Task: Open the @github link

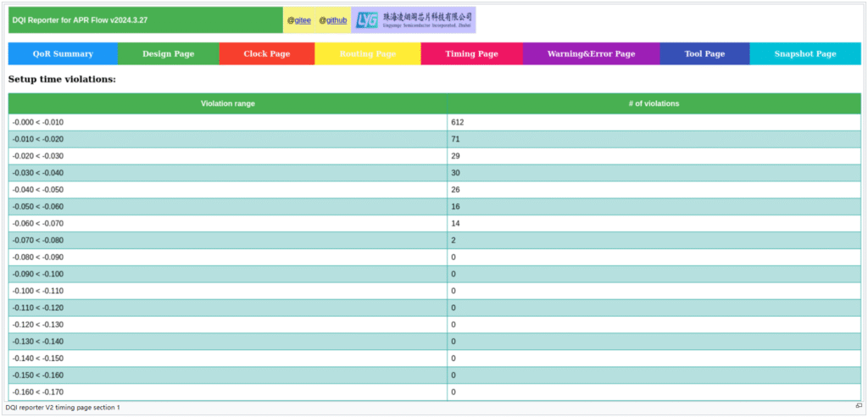Action: click(x=332, y=20)
